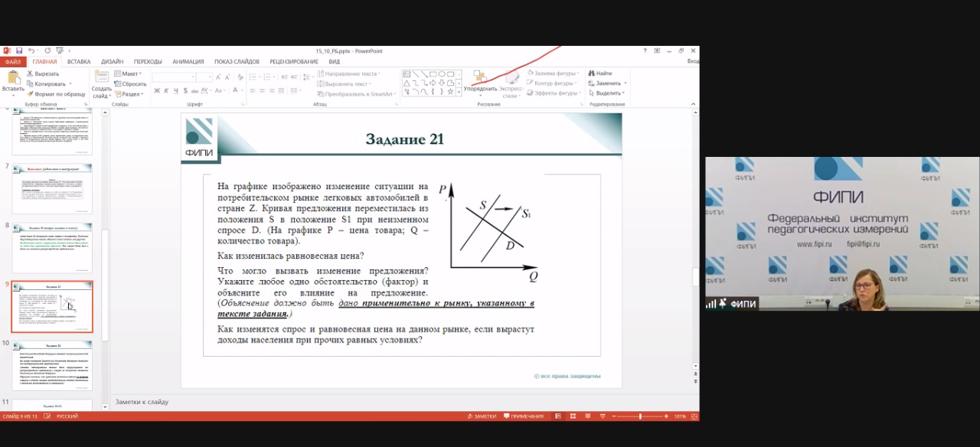Click the Файл button

13,61
